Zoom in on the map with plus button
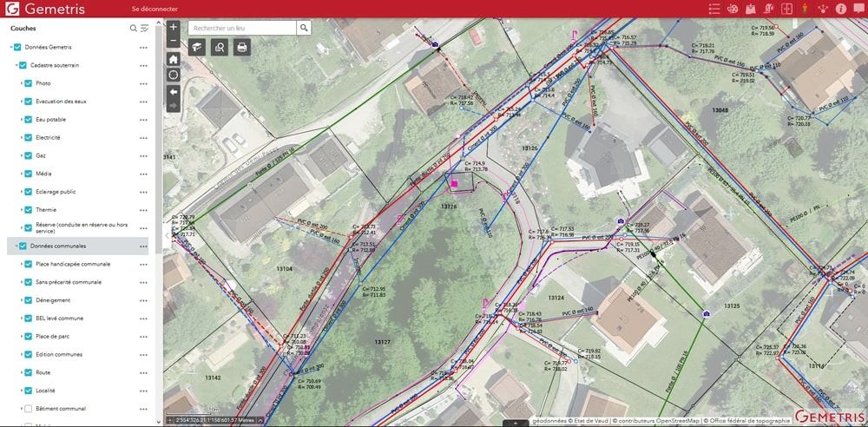Viewport: 868px width, 427px height. coord(174,28)
